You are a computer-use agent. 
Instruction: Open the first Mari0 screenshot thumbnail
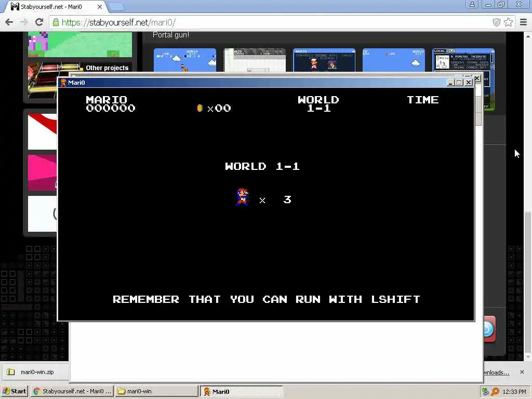click(x=184, y=60)
